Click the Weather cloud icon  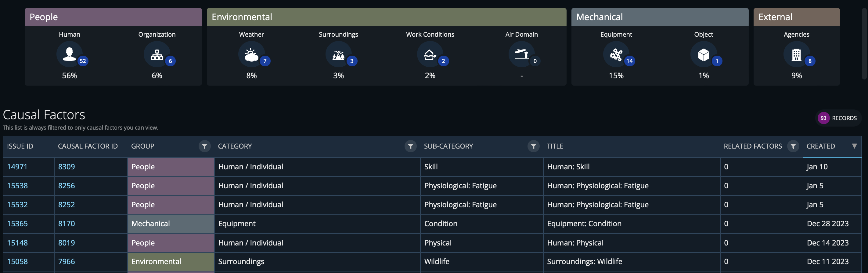(x=251, y=54)
